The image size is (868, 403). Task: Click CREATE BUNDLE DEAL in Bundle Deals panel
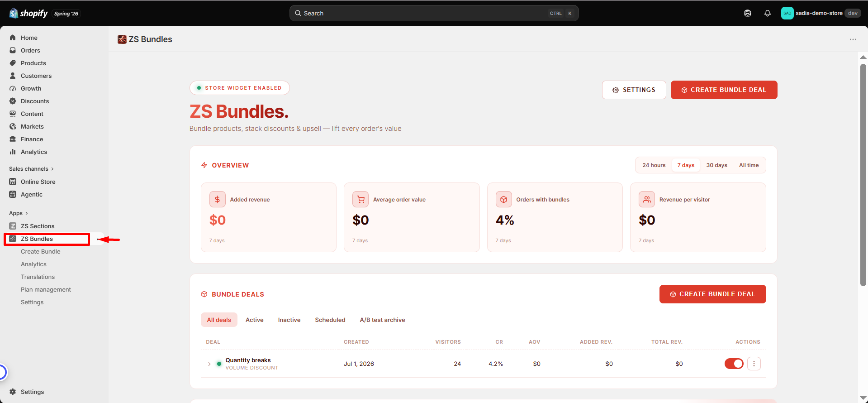(713, 294)
